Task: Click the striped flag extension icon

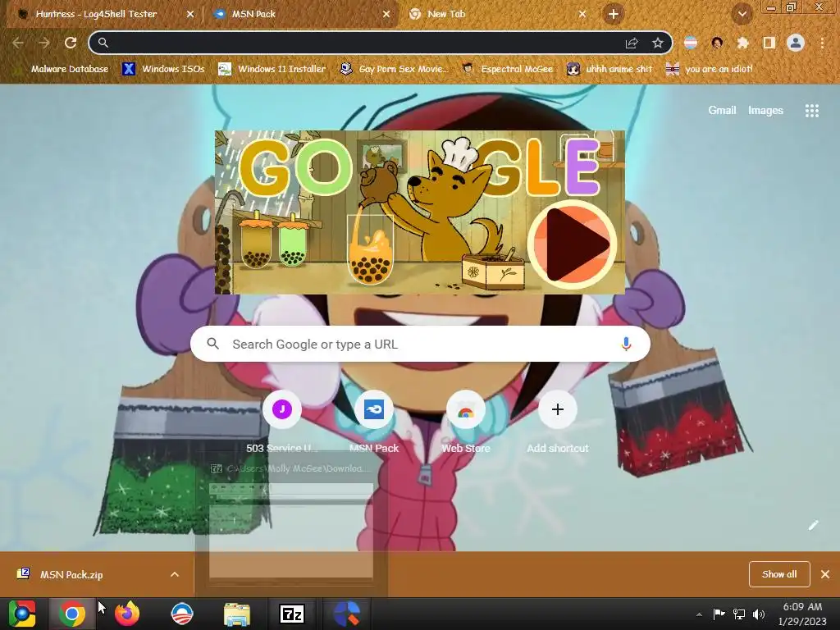Action: tap(691, 43)
